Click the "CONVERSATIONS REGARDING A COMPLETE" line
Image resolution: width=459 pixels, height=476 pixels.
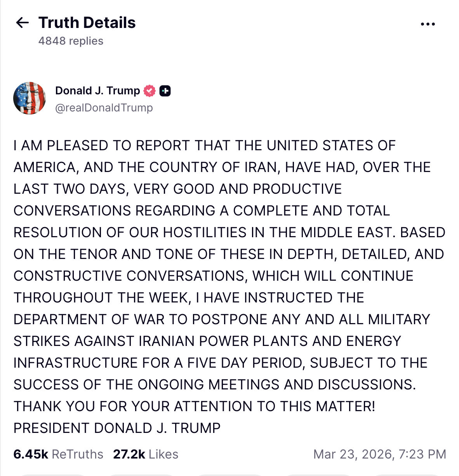tap(202, 211)
